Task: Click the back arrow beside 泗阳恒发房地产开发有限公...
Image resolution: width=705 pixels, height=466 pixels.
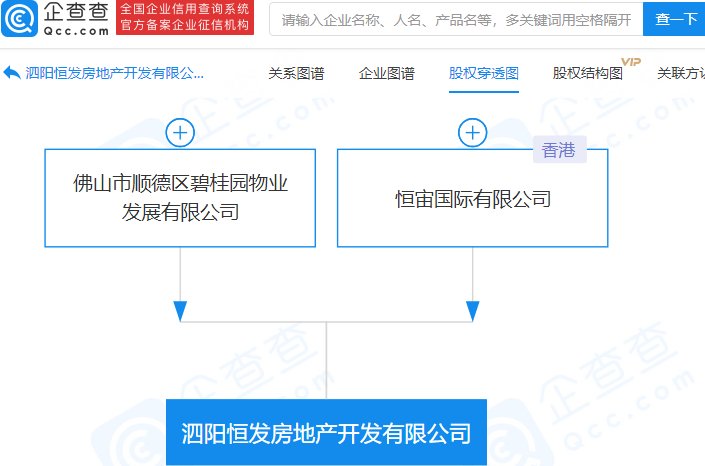Action: coord(12,73)
